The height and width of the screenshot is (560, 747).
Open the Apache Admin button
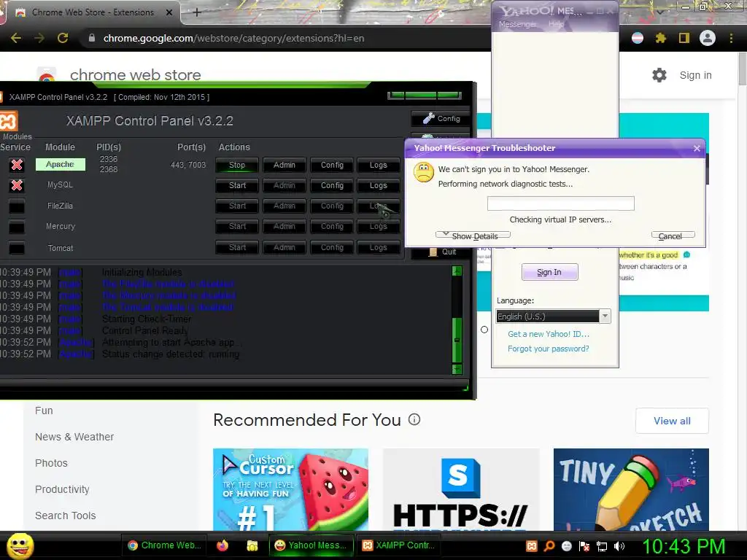[x=284, y=165]
